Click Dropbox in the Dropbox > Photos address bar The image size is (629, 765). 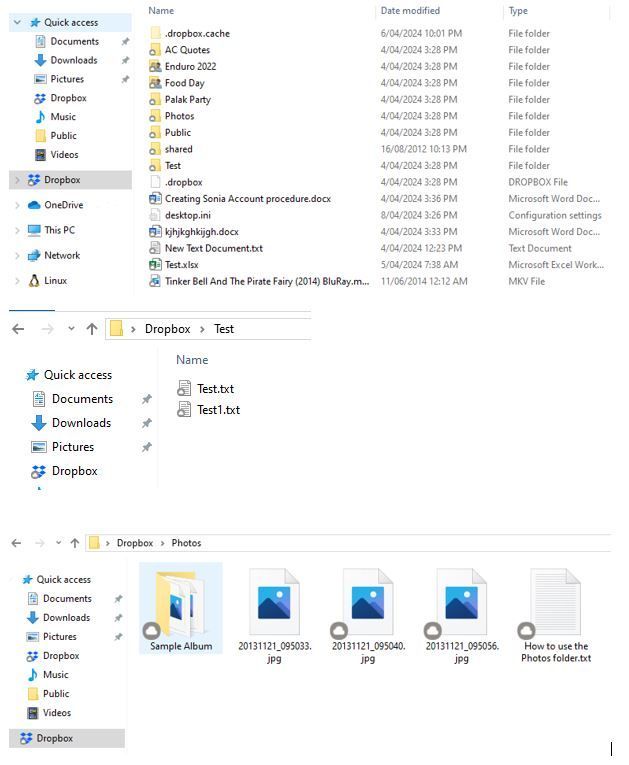coord(135,543)
